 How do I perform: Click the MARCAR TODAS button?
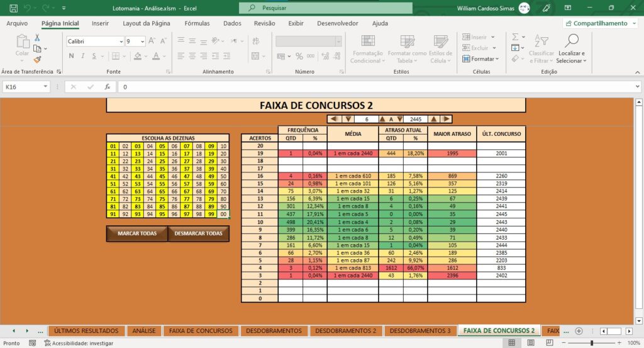coord(136,233)
